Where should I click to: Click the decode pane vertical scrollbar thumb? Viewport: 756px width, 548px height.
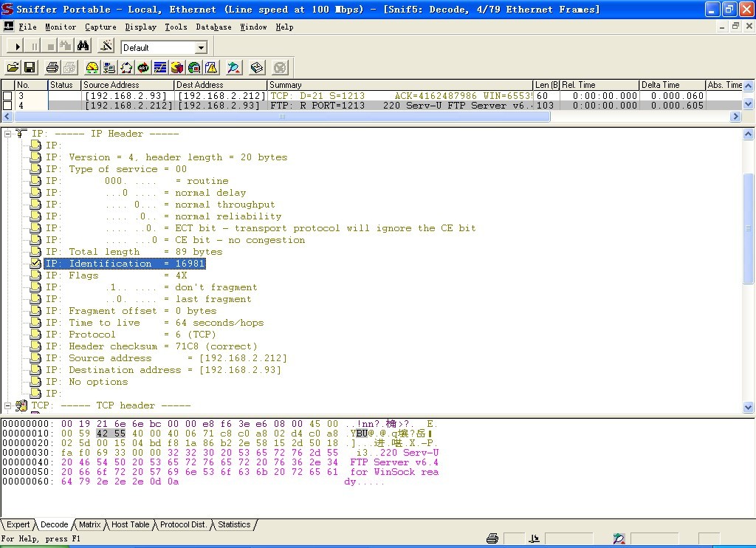(749, 228)
